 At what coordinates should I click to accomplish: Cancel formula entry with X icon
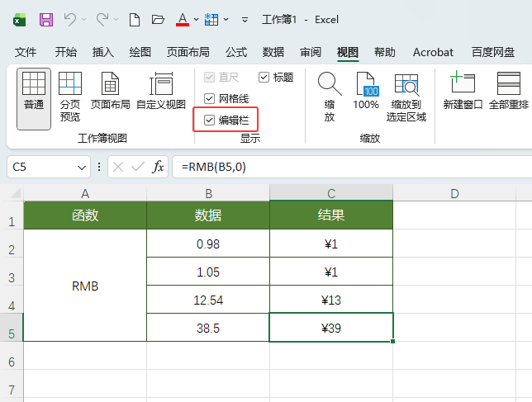point(118,167)
